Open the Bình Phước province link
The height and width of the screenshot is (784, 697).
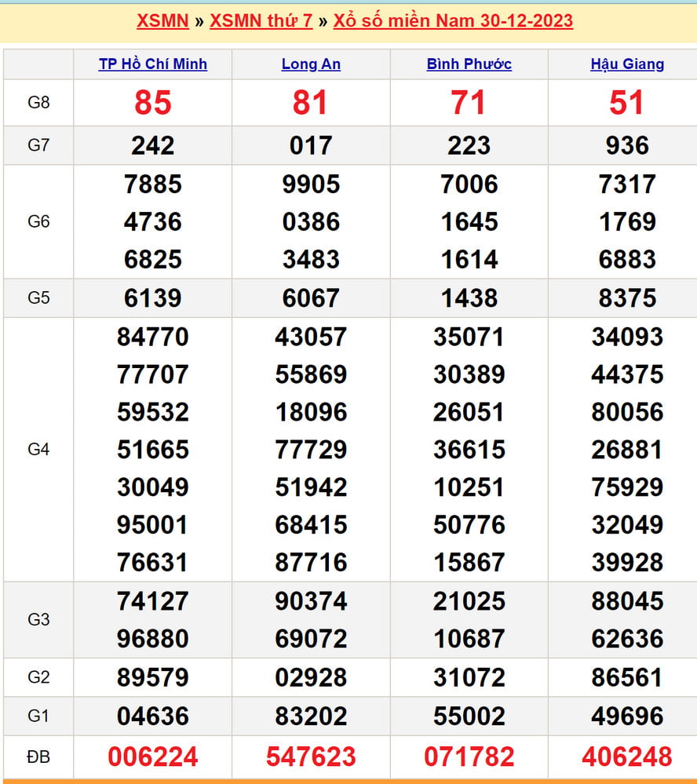pos(469,64)
